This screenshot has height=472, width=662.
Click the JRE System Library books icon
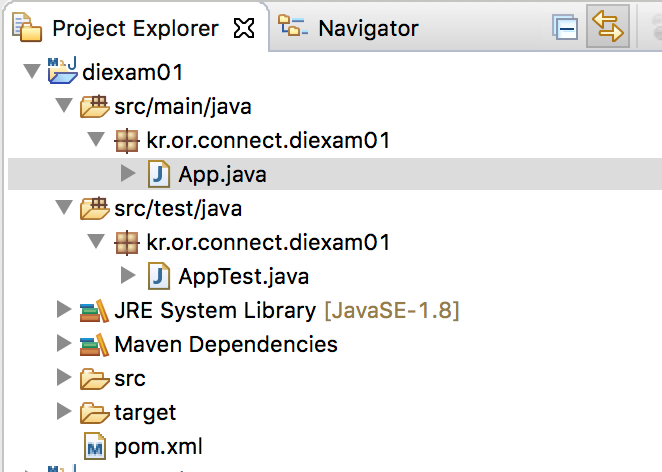(94, 311)
